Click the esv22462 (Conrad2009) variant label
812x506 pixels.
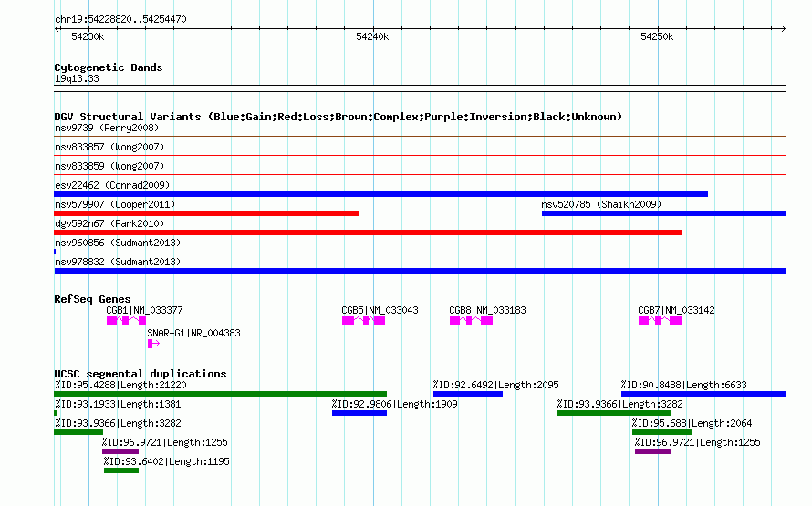click(112, 185)
